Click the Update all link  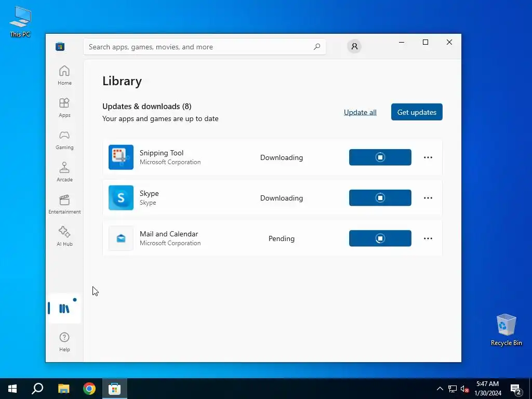(360, 112)
